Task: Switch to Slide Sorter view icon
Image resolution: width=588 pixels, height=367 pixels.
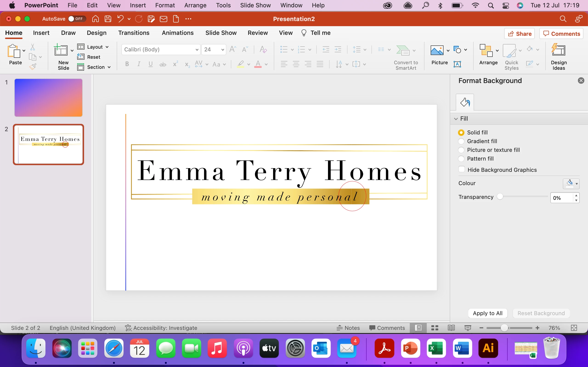Action: (434, 328)
